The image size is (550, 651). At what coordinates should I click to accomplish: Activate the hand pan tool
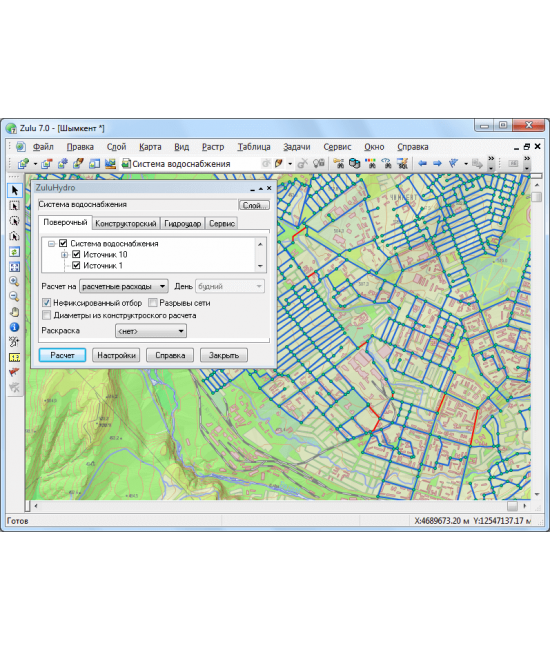click(x=15, y=312)
